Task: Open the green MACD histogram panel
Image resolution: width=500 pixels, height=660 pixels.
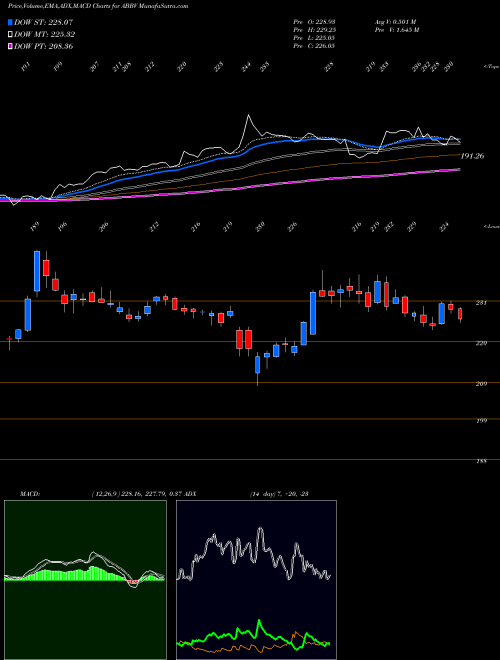Action: [85, 580]
